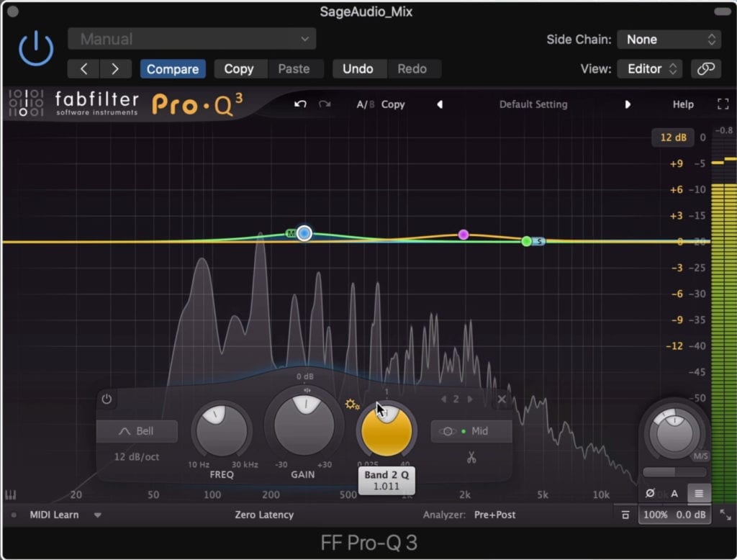737x560 pixels.
Task: Select the blue EQ band node
Action: click(304, 233)
